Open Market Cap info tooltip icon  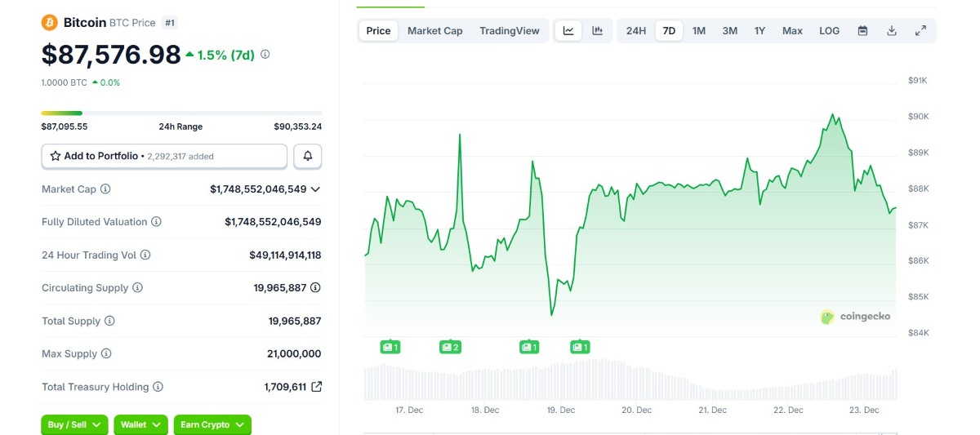105,189
